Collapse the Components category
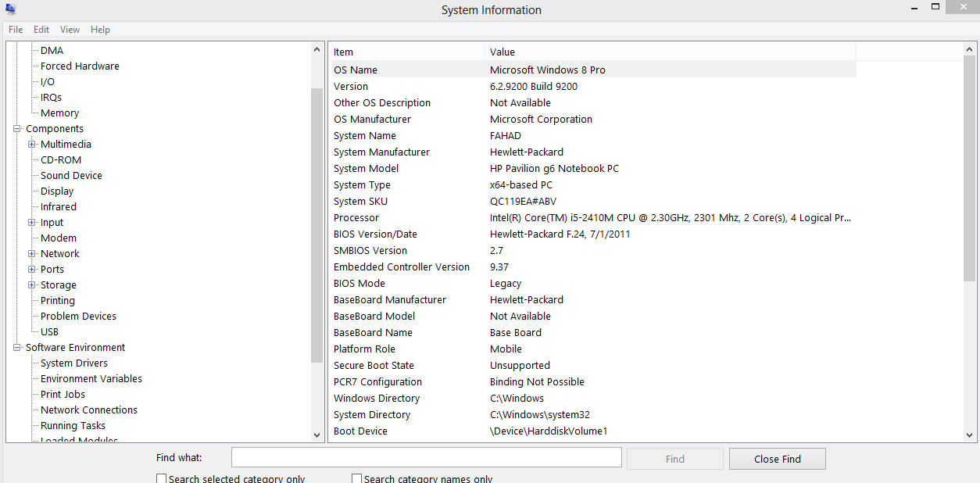This screenshot has height=483, width=980. coord(17,128)
